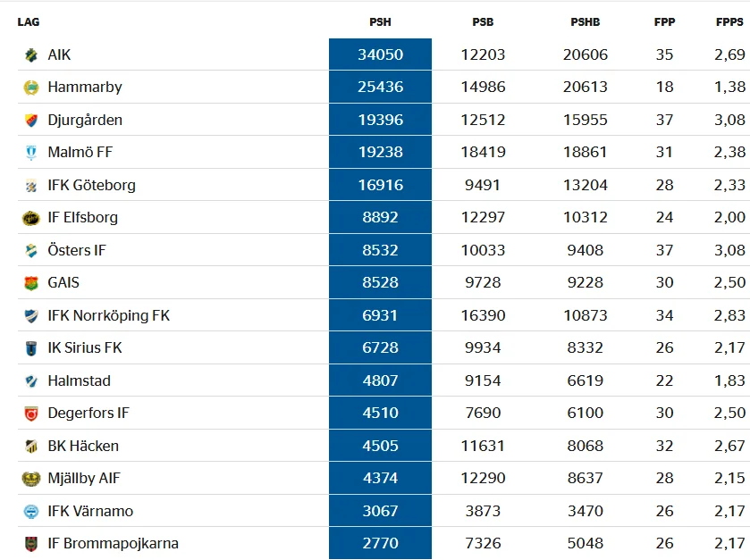Click the GAIS club badge
Screen dimensions: 750x560
point(31,283)
